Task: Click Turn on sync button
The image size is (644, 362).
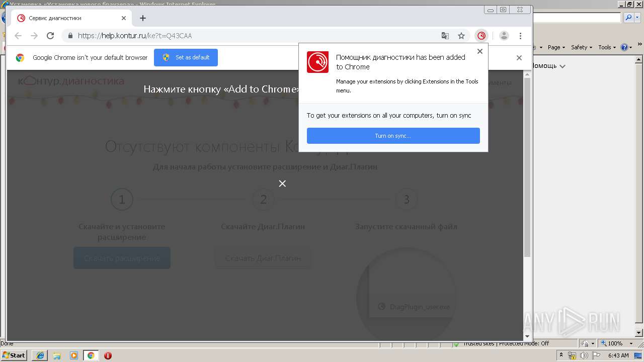Action: point(393,136)
